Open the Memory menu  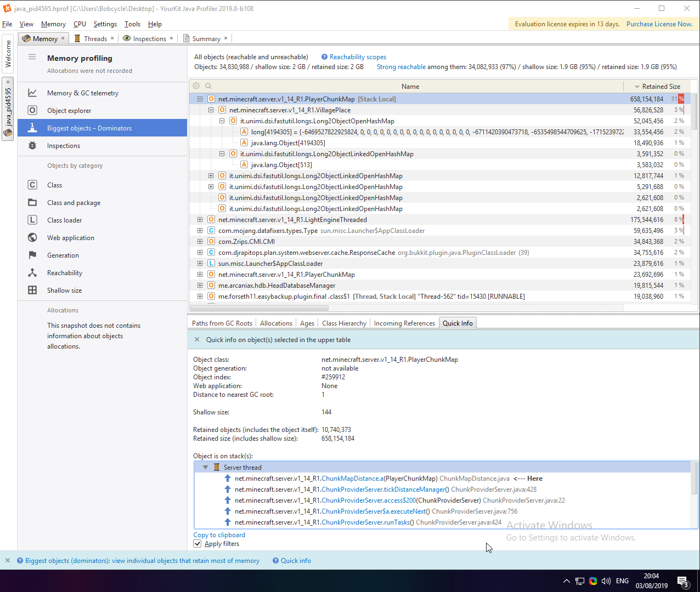[53, 24]
